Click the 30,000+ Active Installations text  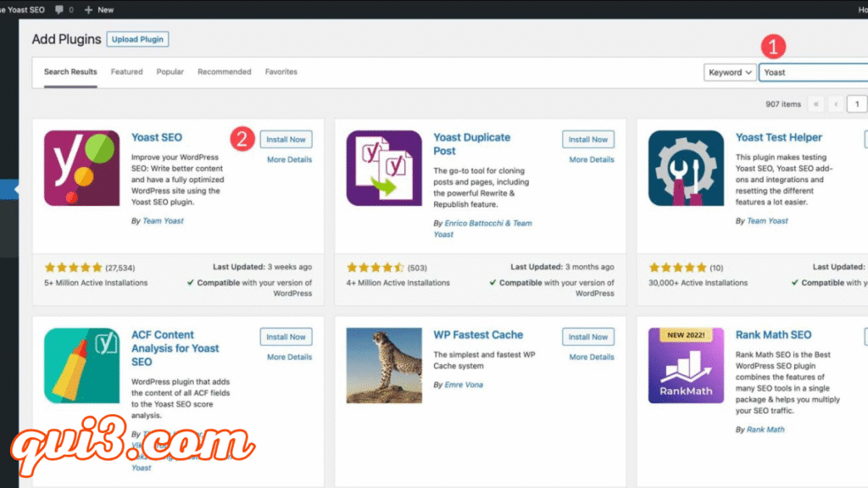point(698,283)
